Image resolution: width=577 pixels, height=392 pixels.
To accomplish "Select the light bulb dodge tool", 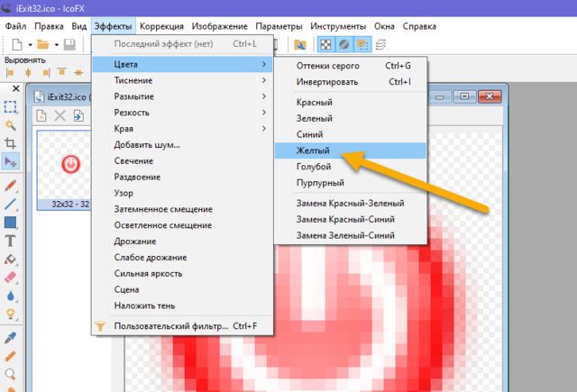I will coord(10,314).
